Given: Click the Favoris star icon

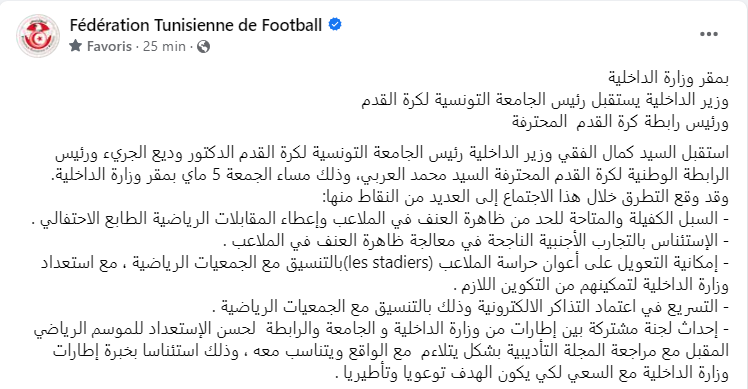Looking at the screenshot, I should pos(75,46).
